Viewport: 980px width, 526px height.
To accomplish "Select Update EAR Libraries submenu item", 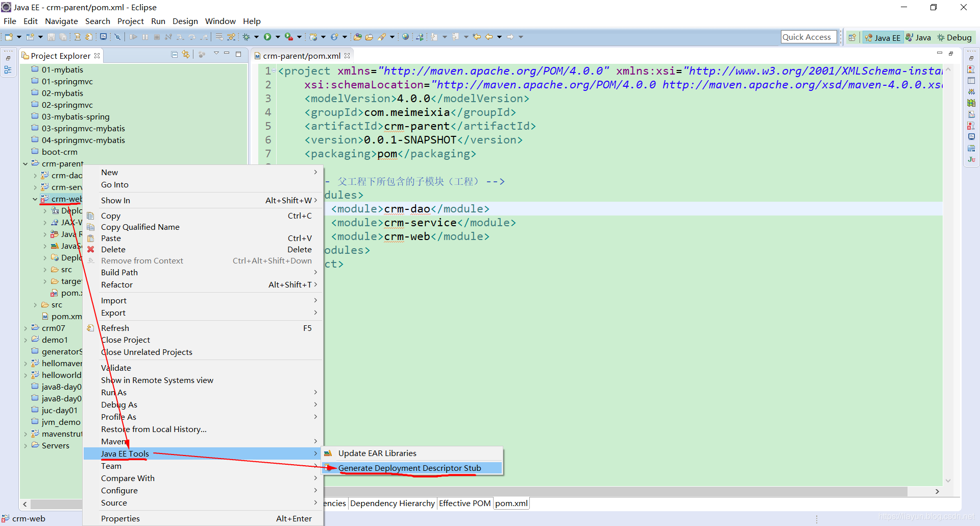I will click(412, 453).
